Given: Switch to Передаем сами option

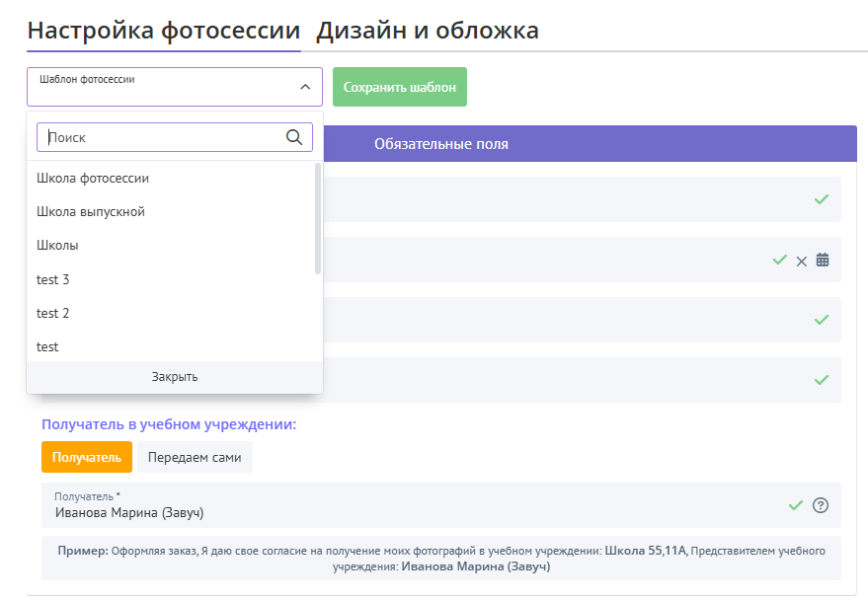Looking at the screenshot, I should pyautogui.click(x=195, y=457).
